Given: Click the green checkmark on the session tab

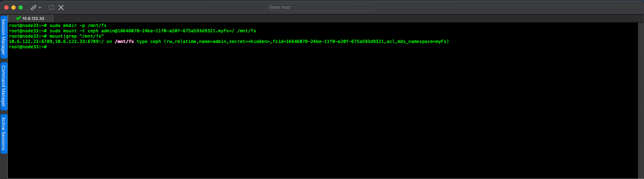Looking at the screenshot, I should click(x=18, y=18).
